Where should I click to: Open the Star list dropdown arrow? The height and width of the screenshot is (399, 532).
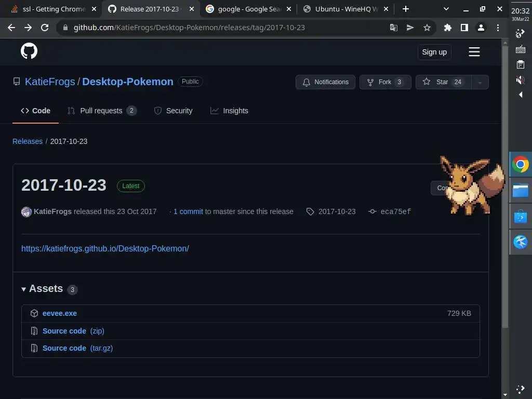480,82
